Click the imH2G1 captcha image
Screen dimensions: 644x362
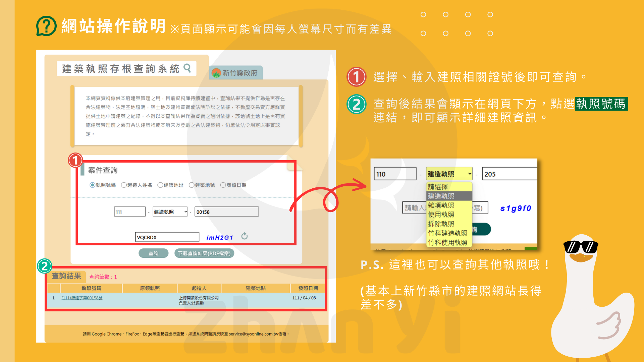tap(220, 238)
